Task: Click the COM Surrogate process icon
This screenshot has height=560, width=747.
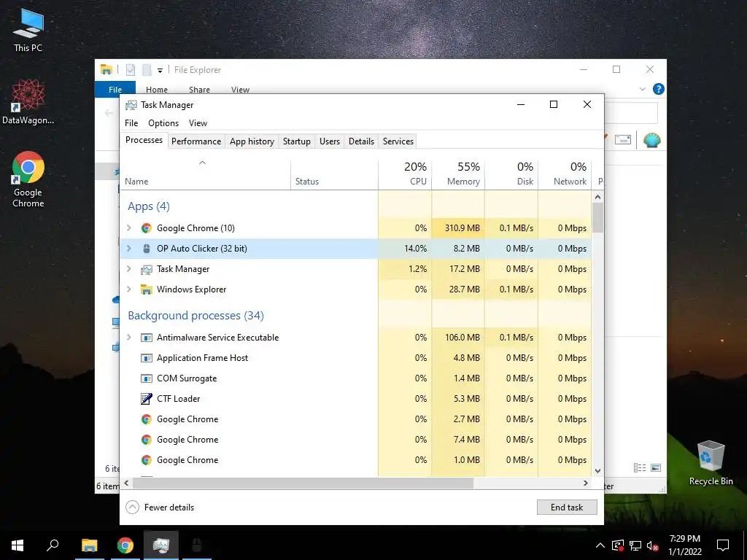Action: pyautogui.click(x=146, y=378)
